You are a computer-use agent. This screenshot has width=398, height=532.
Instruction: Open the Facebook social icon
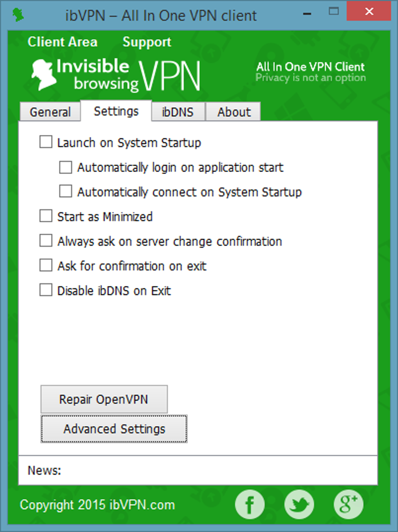[x=250, y=504]
